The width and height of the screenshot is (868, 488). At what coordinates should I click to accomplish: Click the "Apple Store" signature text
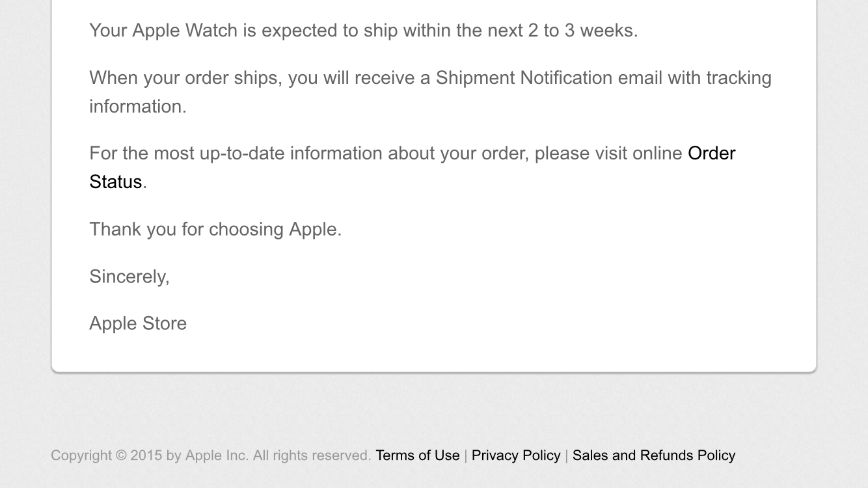(x=138, y=323)
